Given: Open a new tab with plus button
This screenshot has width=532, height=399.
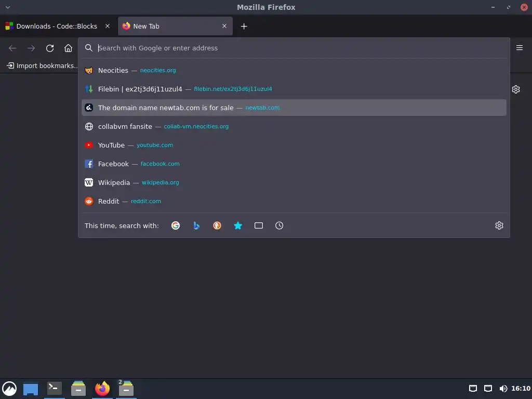Looking at the screenshot, I should 244,26.
